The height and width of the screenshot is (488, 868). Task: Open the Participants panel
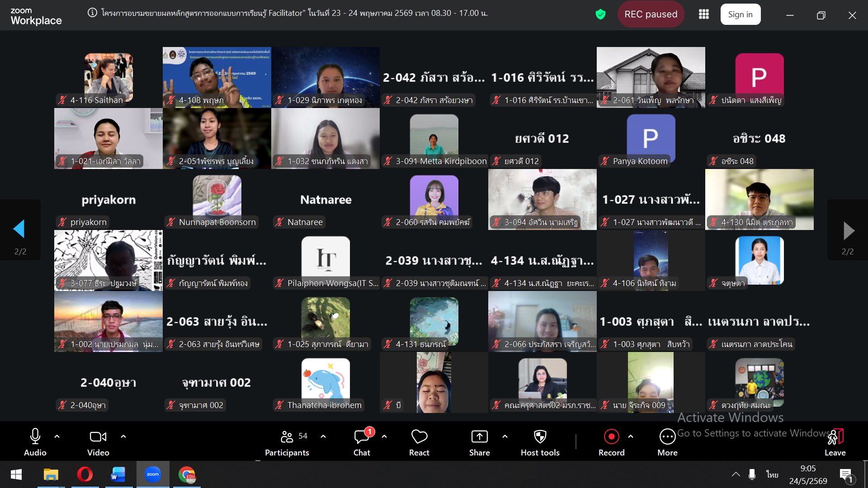(x=287, y=442)
